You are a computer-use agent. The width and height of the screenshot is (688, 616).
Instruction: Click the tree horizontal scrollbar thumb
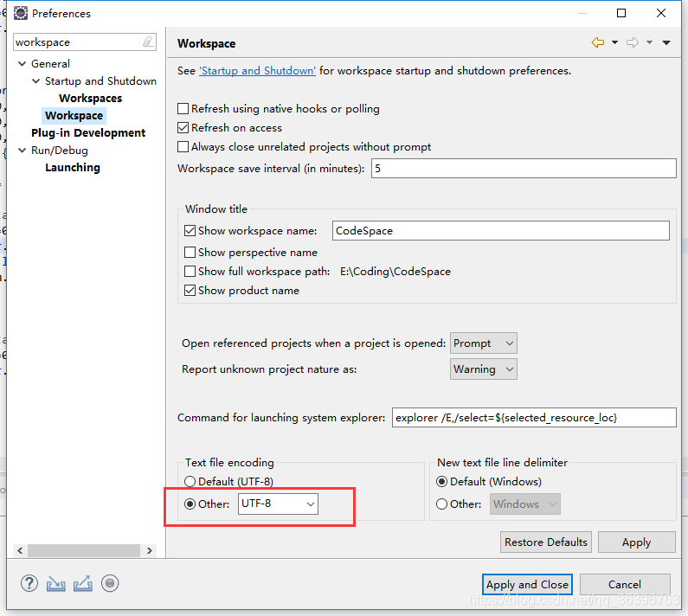pos(84,550)
